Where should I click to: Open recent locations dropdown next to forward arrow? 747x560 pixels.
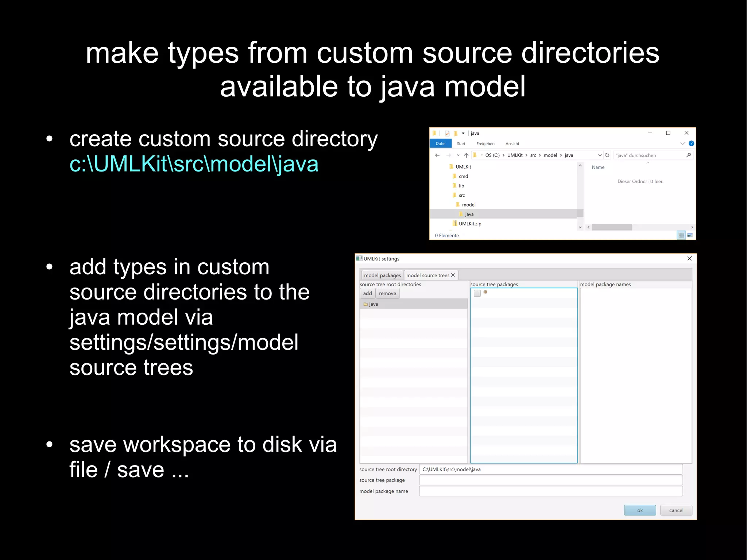click(x=458, y=155)
